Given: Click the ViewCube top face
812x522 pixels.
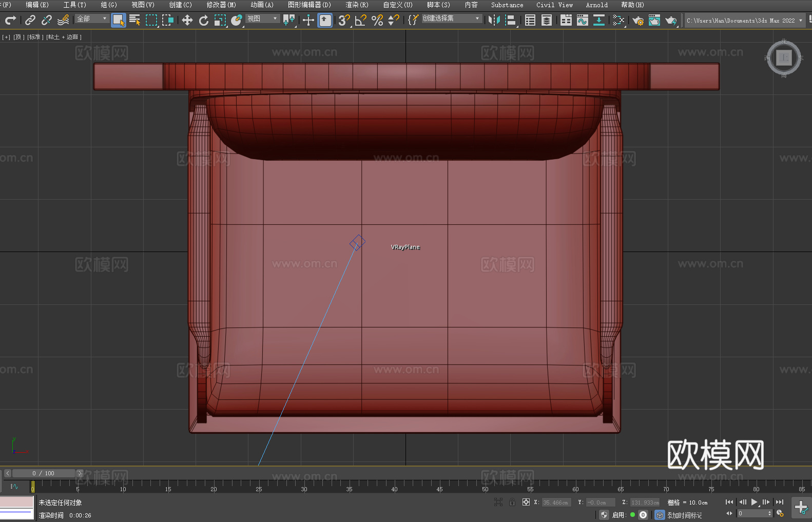Looking at the screenshot, I should pos(784,58).
